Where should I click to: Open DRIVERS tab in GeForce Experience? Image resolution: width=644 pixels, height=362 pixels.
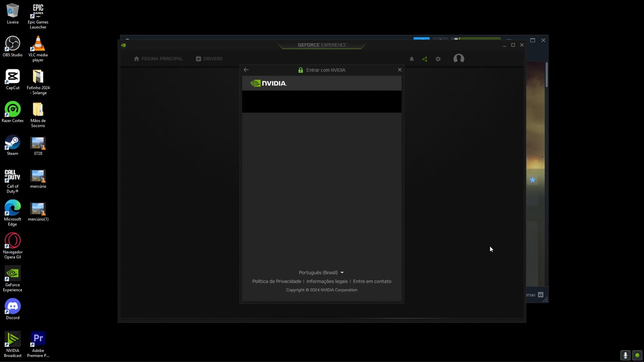[x=209, y=59]
